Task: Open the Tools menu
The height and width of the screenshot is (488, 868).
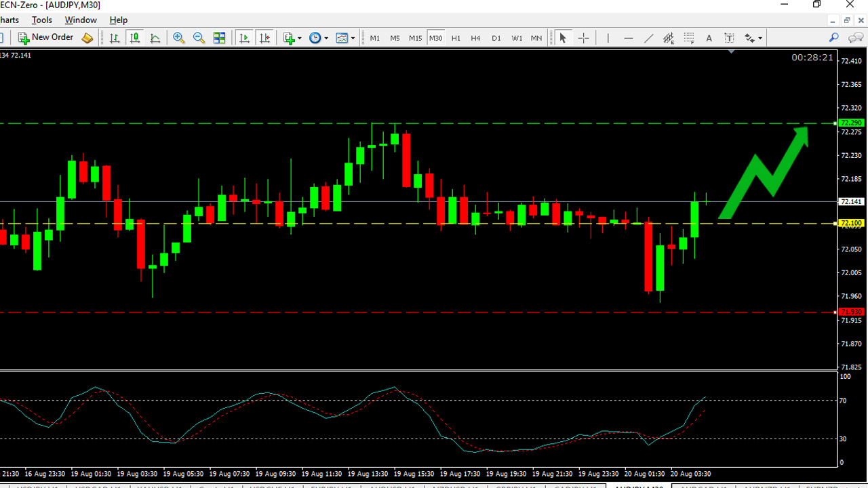Action: click(x=42, y=20)
